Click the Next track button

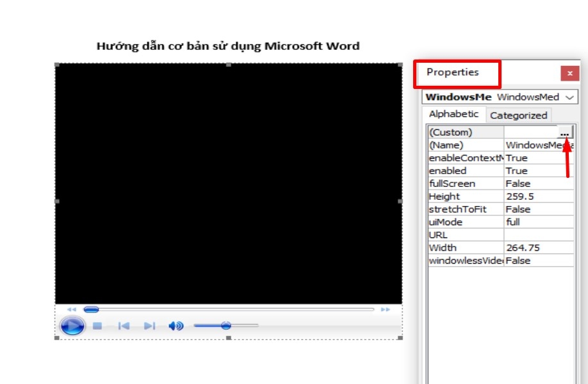pos(150,326)
